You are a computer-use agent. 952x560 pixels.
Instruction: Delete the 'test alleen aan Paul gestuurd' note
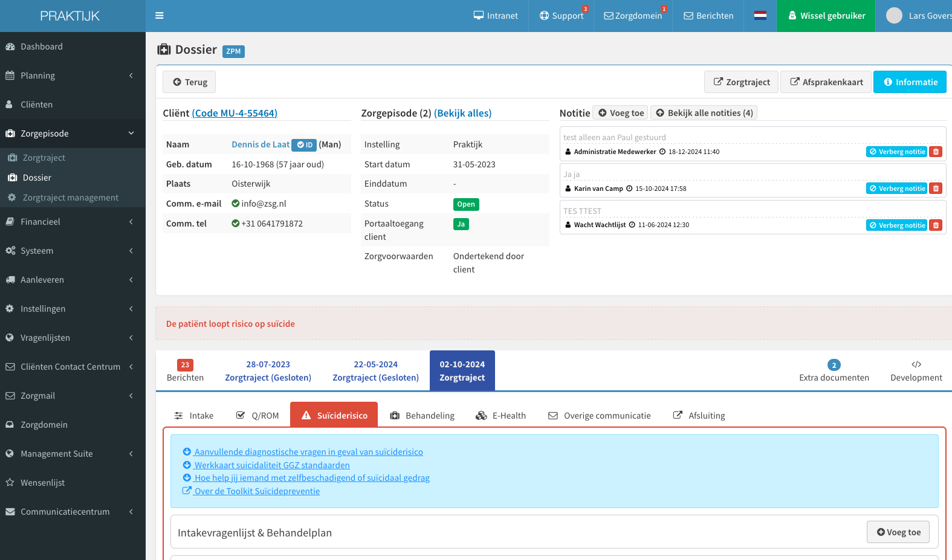click(x=936, y=152)
